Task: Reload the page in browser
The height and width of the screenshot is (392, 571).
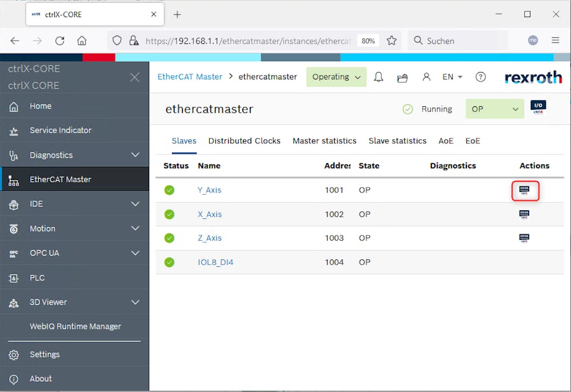Action: tap(59, 41)
